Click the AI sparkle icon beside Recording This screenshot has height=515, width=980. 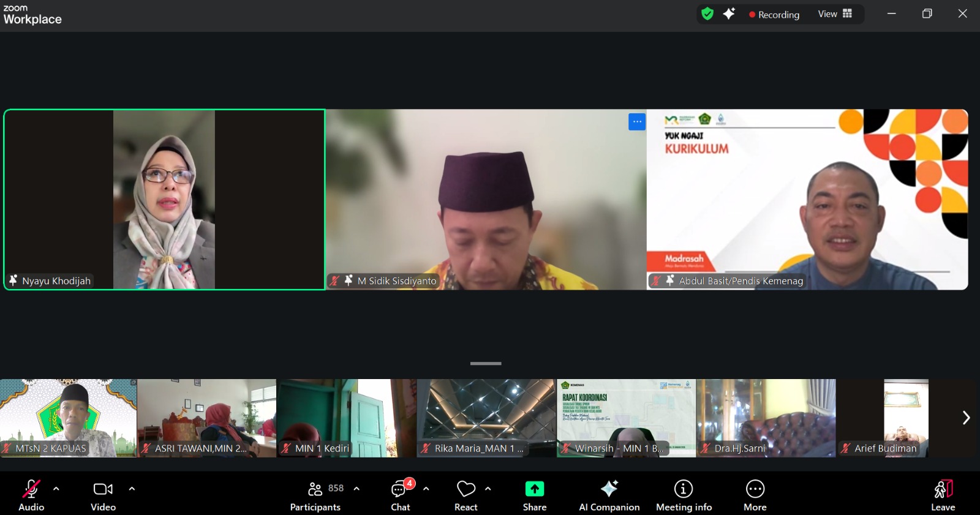tap(729, 14)
